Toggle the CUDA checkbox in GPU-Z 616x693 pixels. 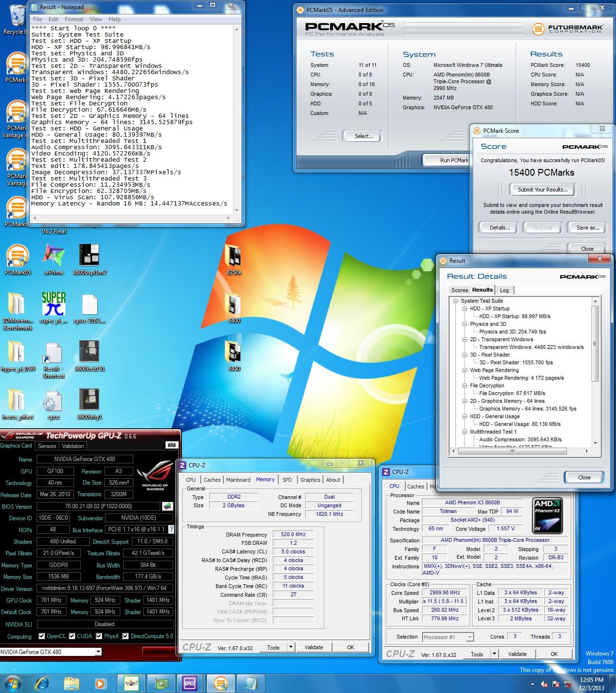point(72,636)
